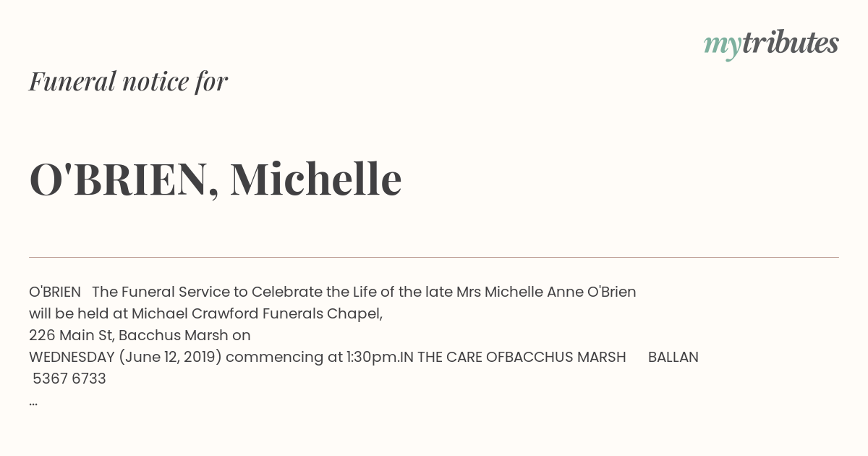Click "Michelle" in the large title

click(316, 179)
